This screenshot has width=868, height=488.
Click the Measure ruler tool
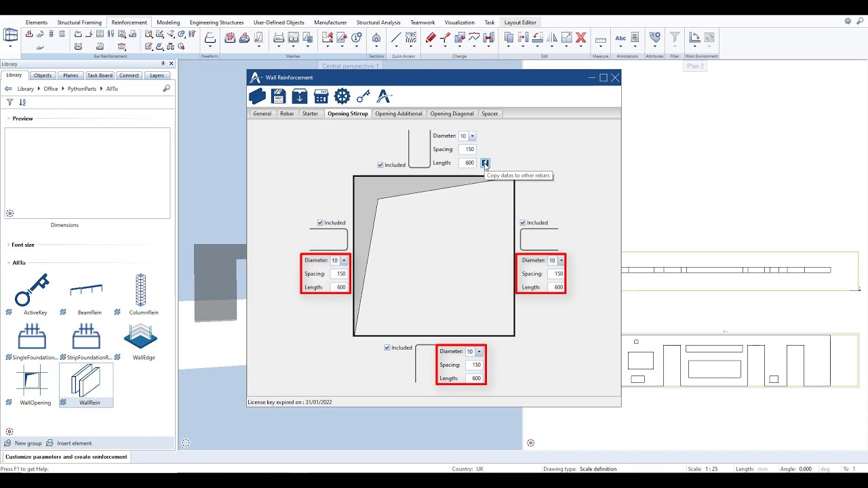click(600, 40)
